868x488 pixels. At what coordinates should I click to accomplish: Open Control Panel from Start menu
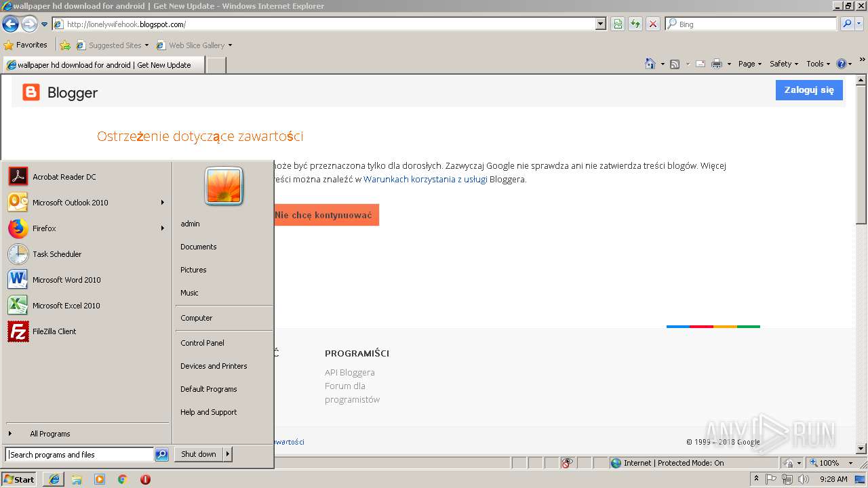point(202,343)
